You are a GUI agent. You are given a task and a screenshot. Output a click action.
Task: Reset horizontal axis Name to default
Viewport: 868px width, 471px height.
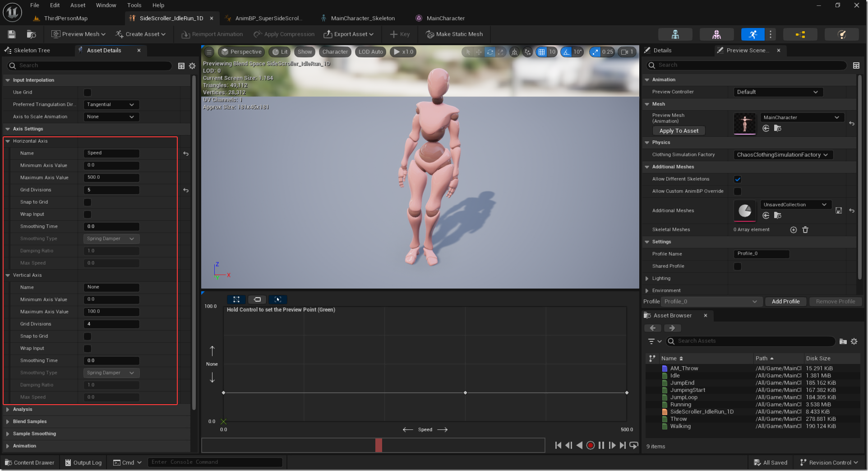pos(186,154)
